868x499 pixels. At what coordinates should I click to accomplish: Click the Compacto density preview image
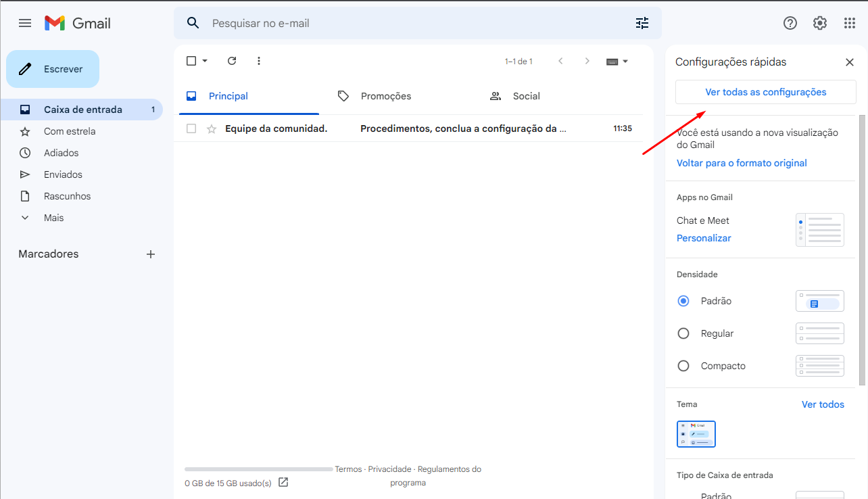pyautogui.click(x=820, y=366)
